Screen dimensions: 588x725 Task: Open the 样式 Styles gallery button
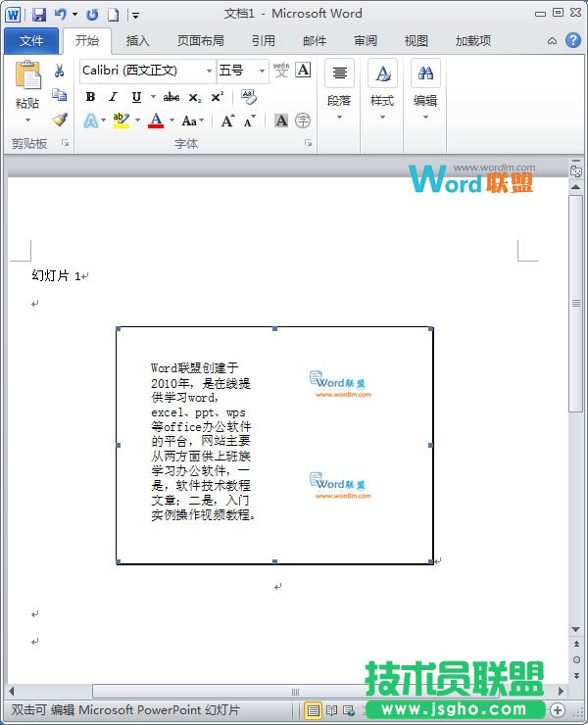click(x=381, y=88)
